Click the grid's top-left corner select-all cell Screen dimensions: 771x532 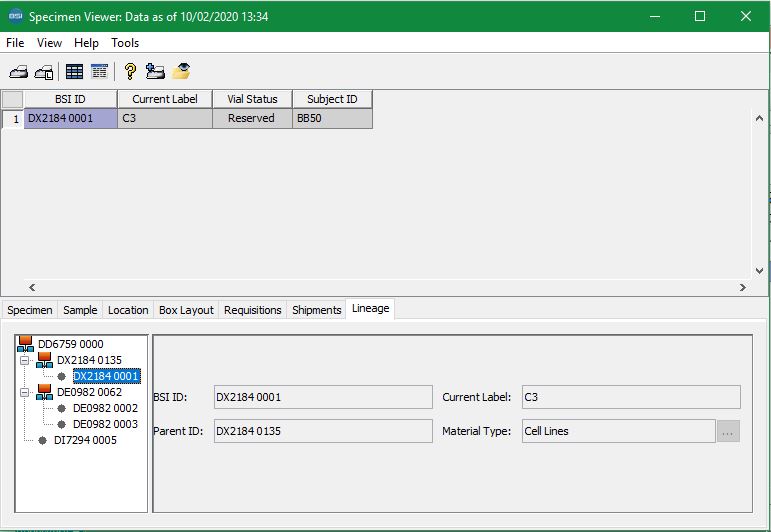click(13, 99)
